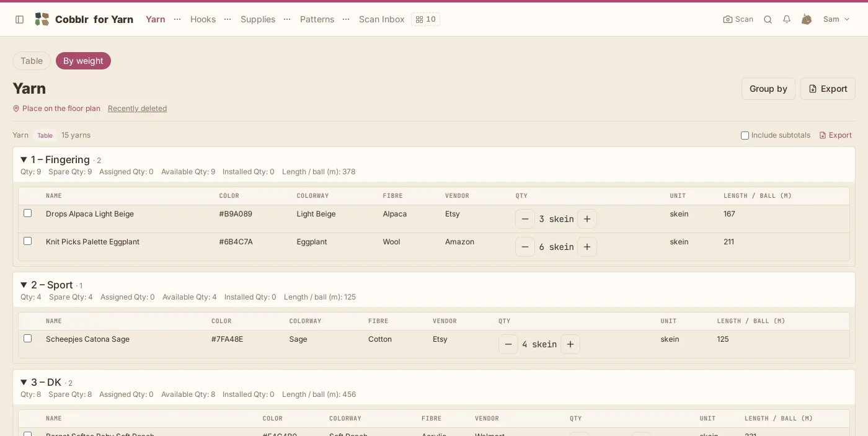
Task: Collapse the 1 – Fingering group
Action: pyautogui.click(x=24, y=160)
